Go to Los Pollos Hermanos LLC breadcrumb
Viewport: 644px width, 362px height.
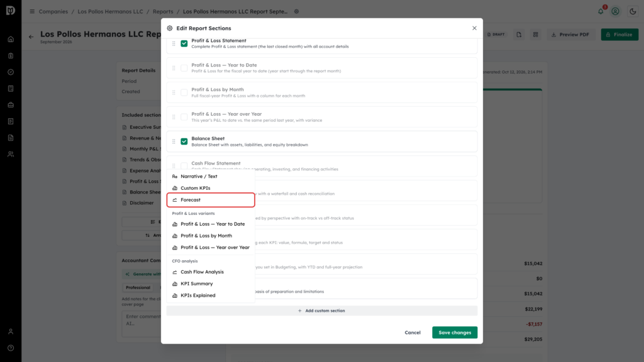[111, 11]
